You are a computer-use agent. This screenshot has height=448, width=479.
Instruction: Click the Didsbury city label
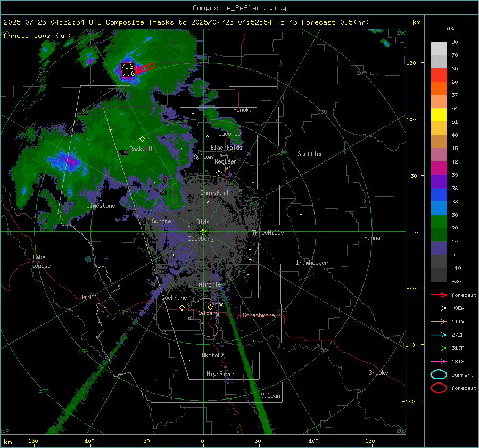click(x=201, y=239)
